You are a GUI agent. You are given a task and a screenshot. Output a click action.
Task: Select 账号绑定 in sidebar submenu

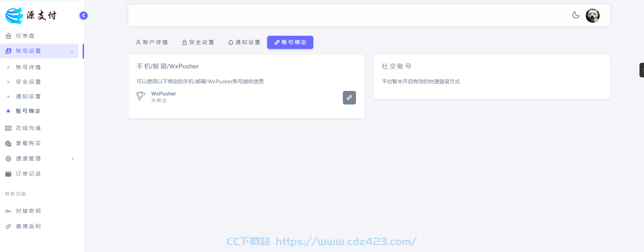[x=39, y=111]
